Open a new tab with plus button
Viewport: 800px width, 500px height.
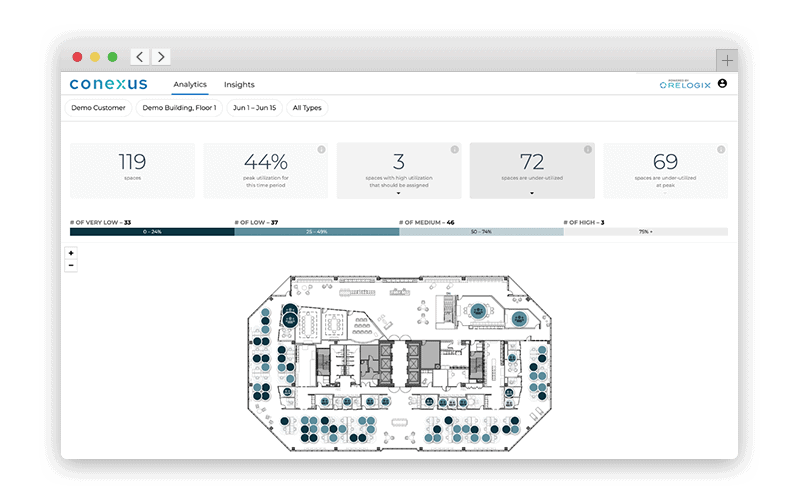[x=727, y=61]
